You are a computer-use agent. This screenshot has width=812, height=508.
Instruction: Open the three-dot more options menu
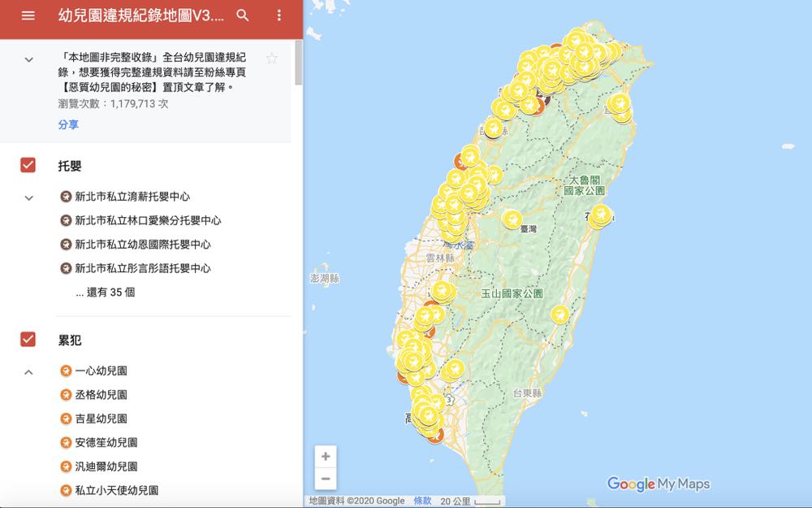pyautogui.click(x=279, y=15)
